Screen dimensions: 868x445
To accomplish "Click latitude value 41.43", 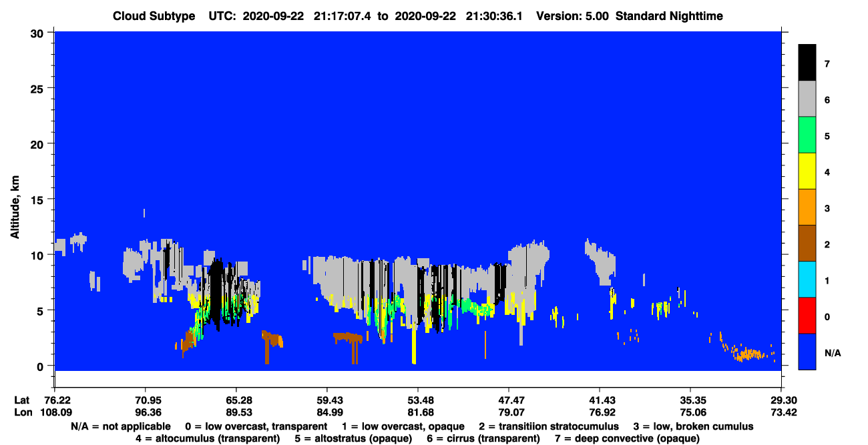I will pyautogui.click(x=599, y=400).
